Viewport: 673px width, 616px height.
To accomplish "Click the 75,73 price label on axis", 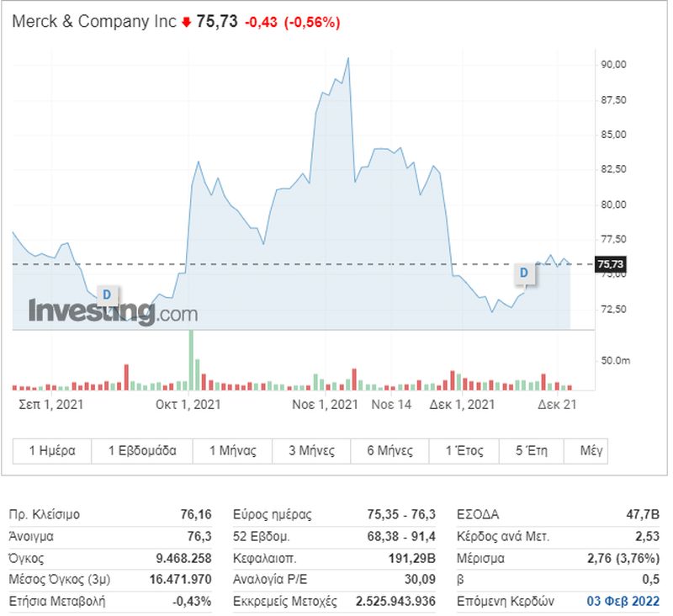I will pyautogui.click(x=610, y=264).
